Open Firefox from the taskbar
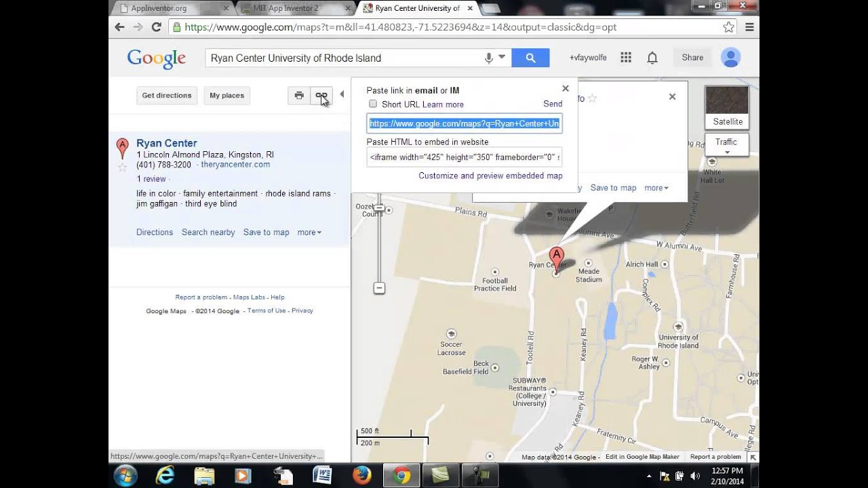The image size is (868, 488). coord(361,476)
